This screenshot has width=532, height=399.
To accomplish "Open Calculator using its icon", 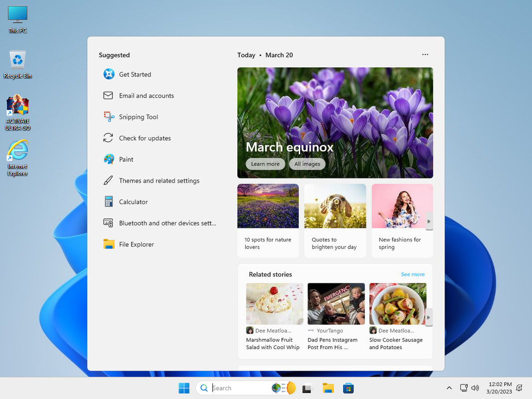I will point(109,201).
